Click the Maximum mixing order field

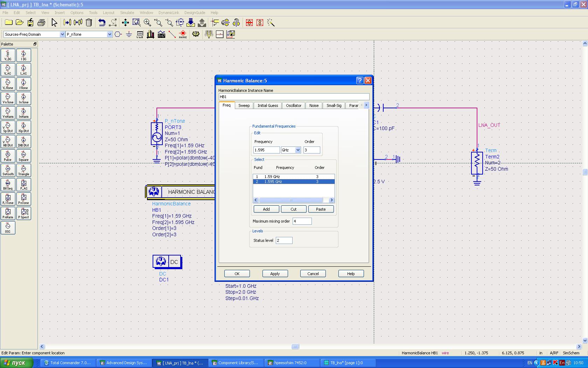302,221
